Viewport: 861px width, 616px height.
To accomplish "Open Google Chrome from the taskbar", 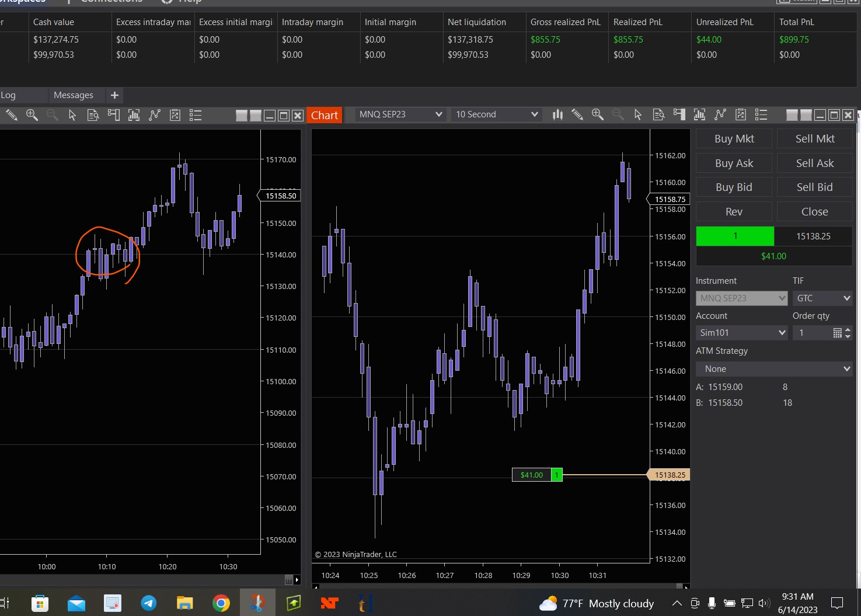I will pos(221,603).
